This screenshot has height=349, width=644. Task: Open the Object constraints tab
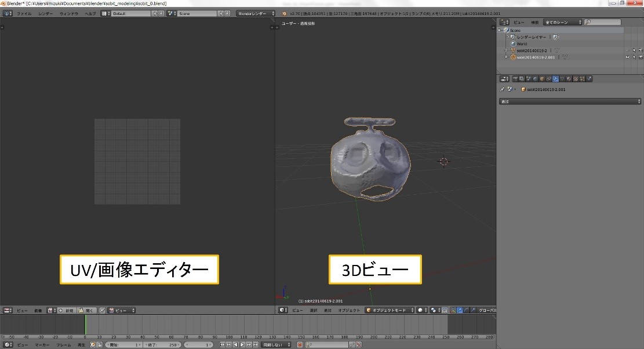click(x=549, y=79)
